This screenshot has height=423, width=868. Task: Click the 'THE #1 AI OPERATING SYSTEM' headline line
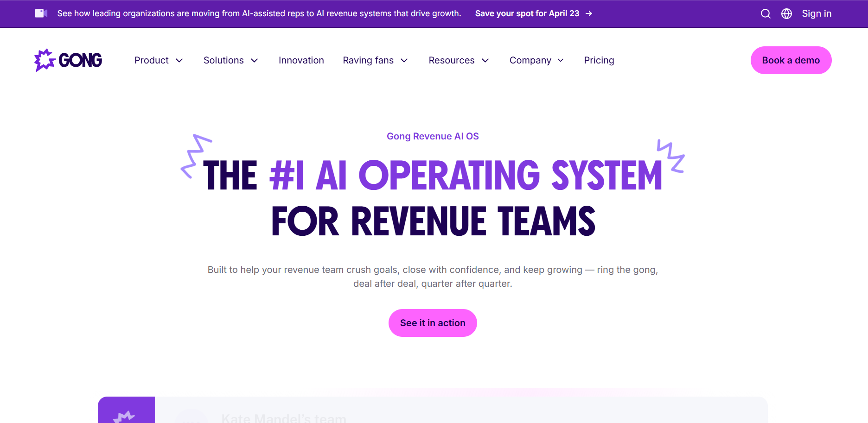tap(433, 175)
